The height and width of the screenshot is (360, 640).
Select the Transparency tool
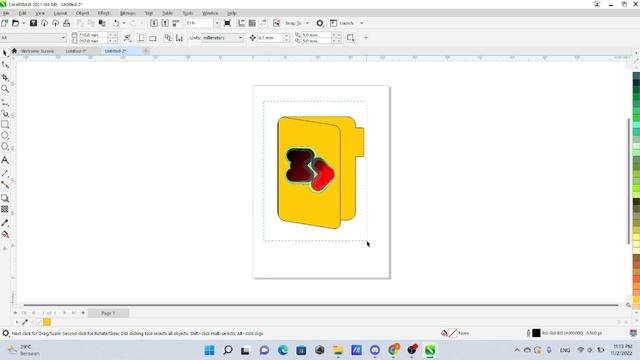coord(5,209)
